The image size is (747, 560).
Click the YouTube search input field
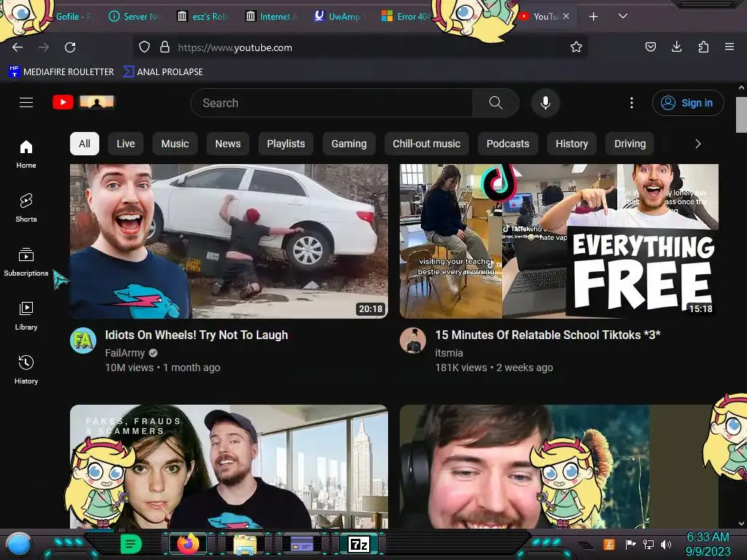coord(332,103)
